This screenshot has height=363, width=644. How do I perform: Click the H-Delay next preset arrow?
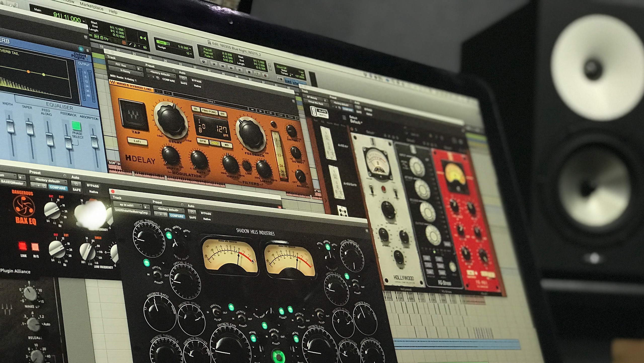[260, 111]
